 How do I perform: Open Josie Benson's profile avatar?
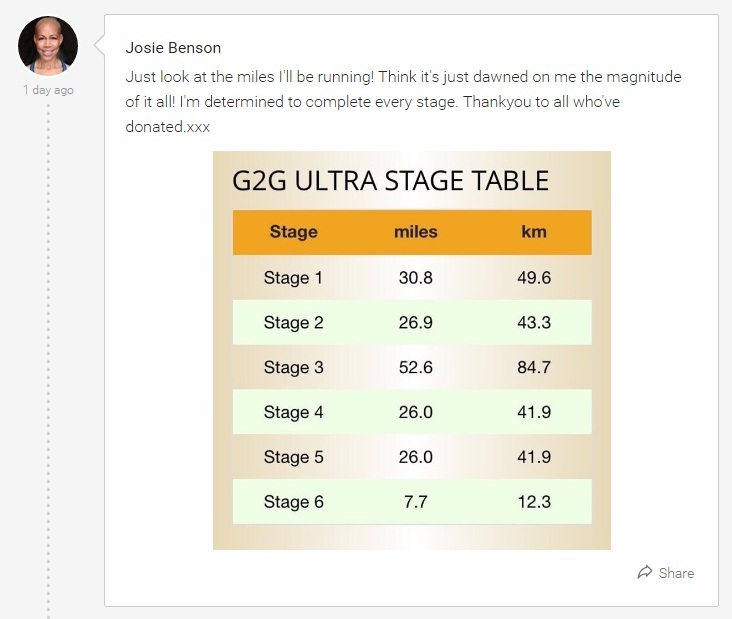pyautogui.click(x=48, y=46)
